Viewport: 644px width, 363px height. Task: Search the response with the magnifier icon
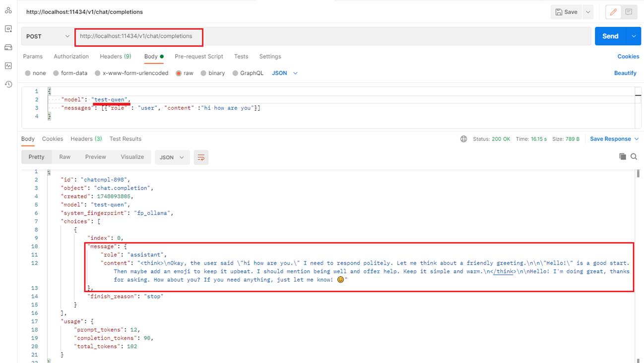pyautogui.click(x=634, y=156)
